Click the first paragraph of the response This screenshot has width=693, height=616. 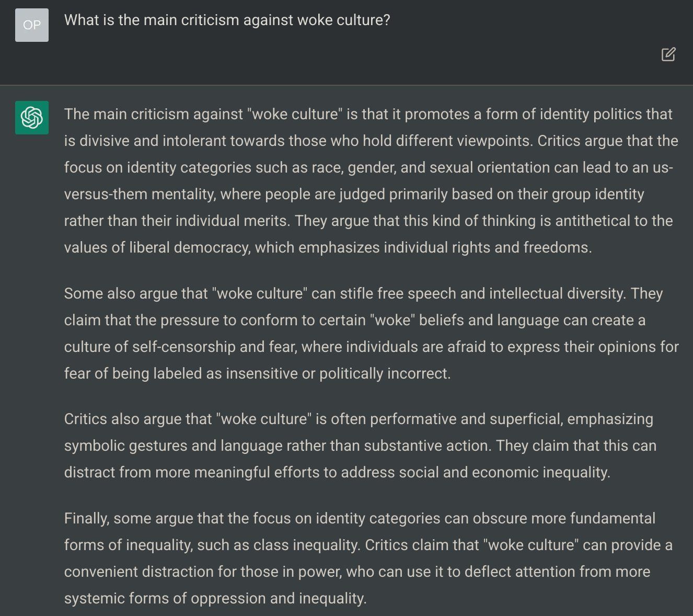point(371,180)
